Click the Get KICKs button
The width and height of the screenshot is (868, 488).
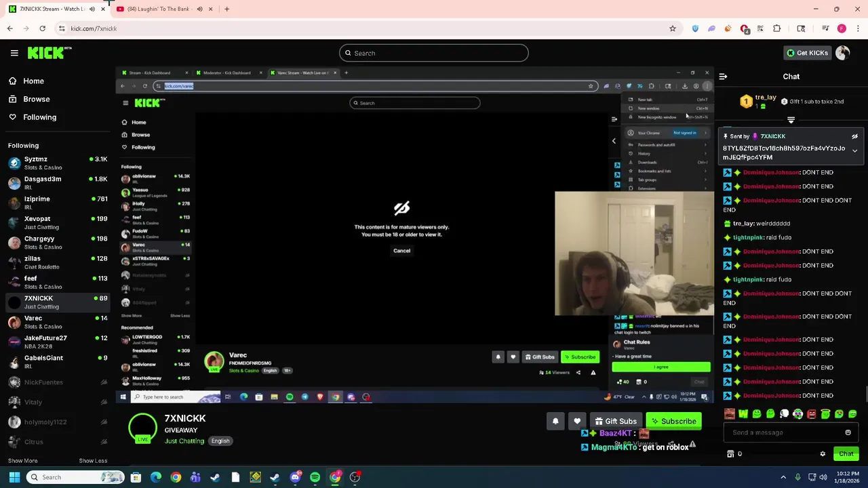coord(807,53)
